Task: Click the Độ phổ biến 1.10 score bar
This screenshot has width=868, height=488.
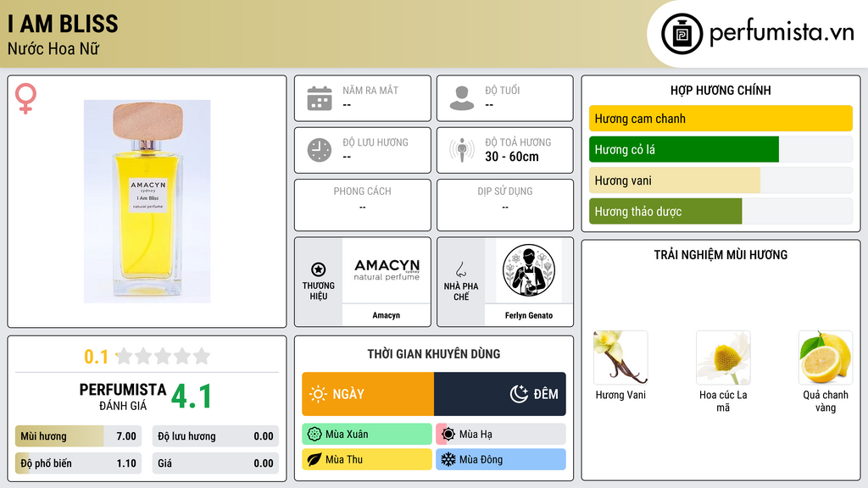Action: pos(79,463)
